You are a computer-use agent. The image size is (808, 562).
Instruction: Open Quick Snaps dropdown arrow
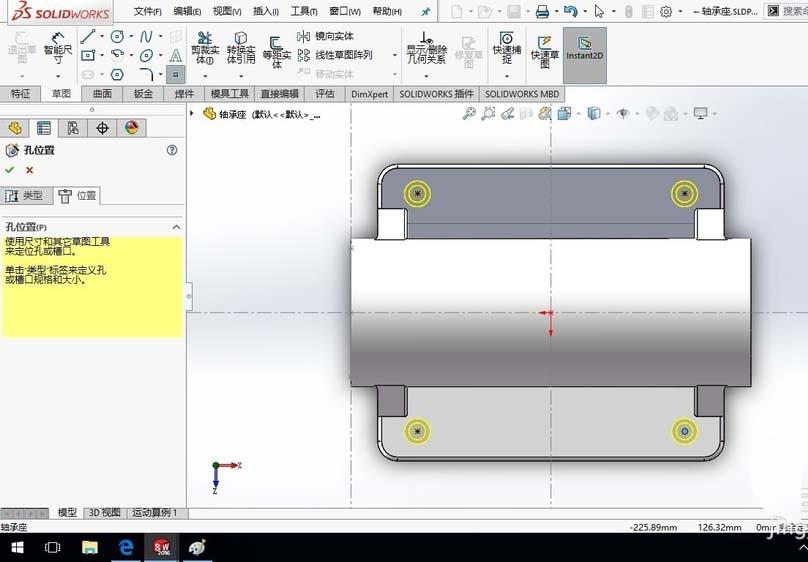(x=507, y=76)
